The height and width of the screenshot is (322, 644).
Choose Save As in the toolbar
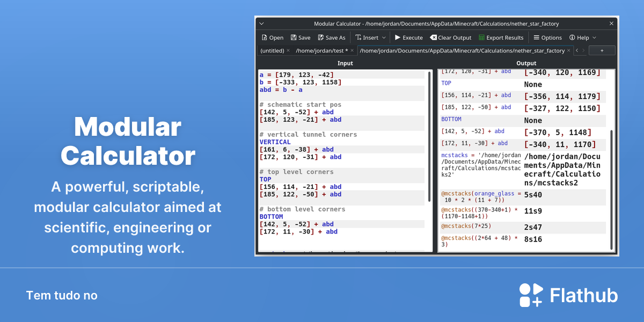(331, 38)
